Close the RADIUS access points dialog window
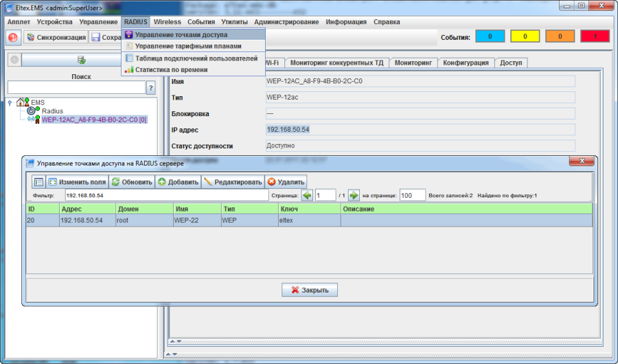Viewport: 618px width, 364px height. tap(582, 161)
